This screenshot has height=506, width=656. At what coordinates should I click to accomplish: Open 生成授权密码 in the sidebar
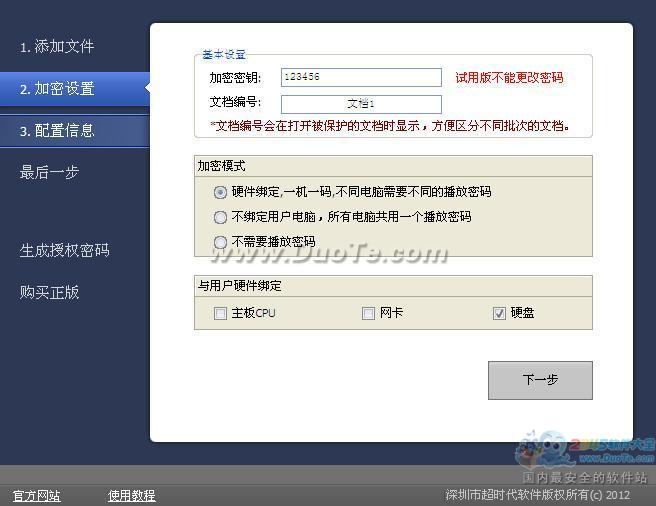(x=64, y=250)
